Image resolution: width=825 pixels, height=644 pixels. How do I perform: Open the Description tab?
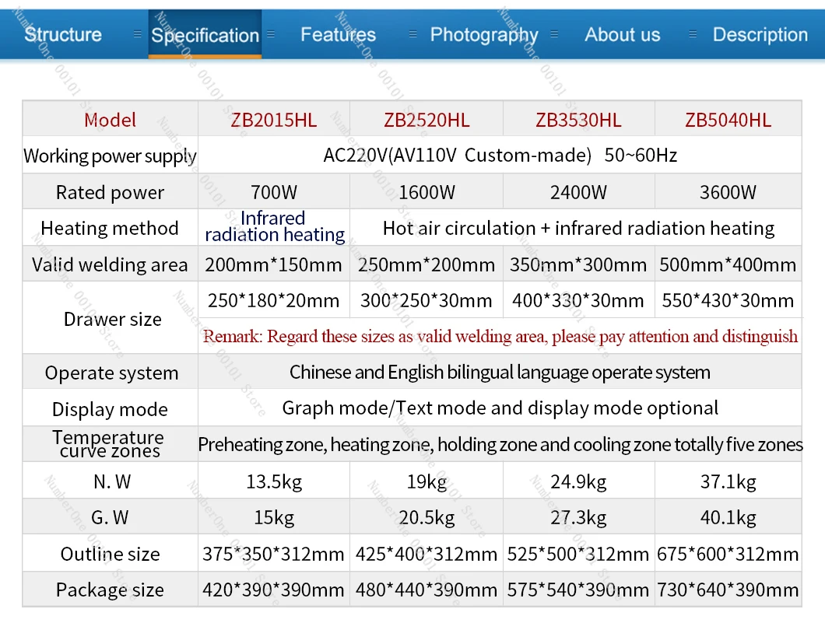pos(760,34)
